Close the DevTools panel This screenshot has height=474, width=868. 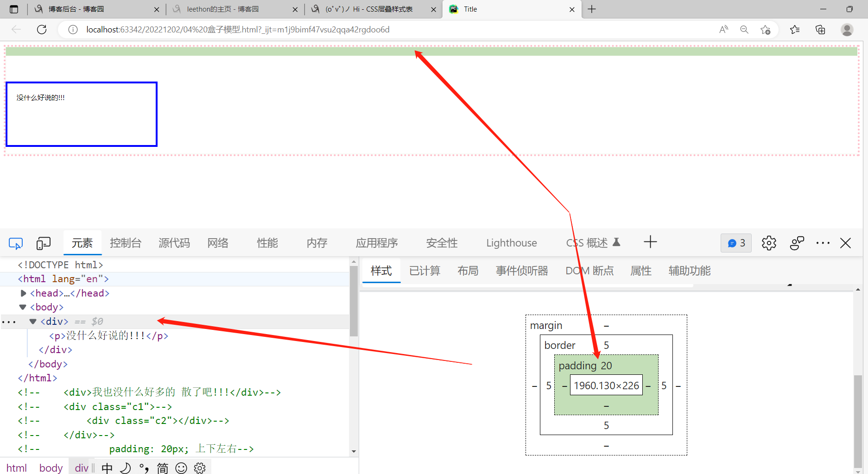tap(845, 243)
